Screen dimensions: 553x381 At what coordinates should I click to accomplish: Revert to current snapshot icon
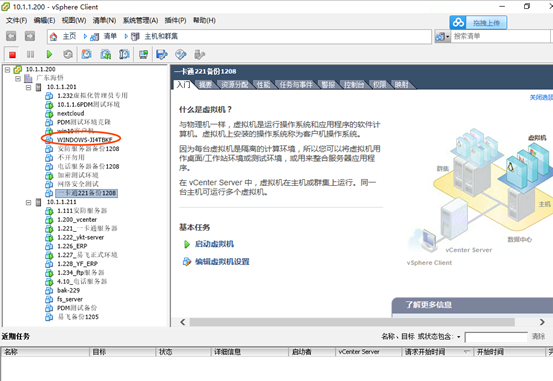(105, 54)
